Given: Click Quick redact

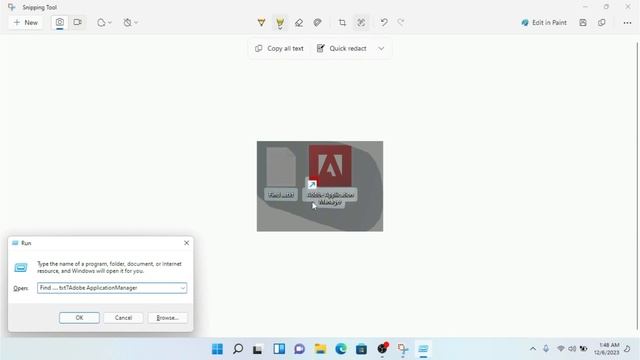Looking at the screenshot, I should tap(342, 49).
